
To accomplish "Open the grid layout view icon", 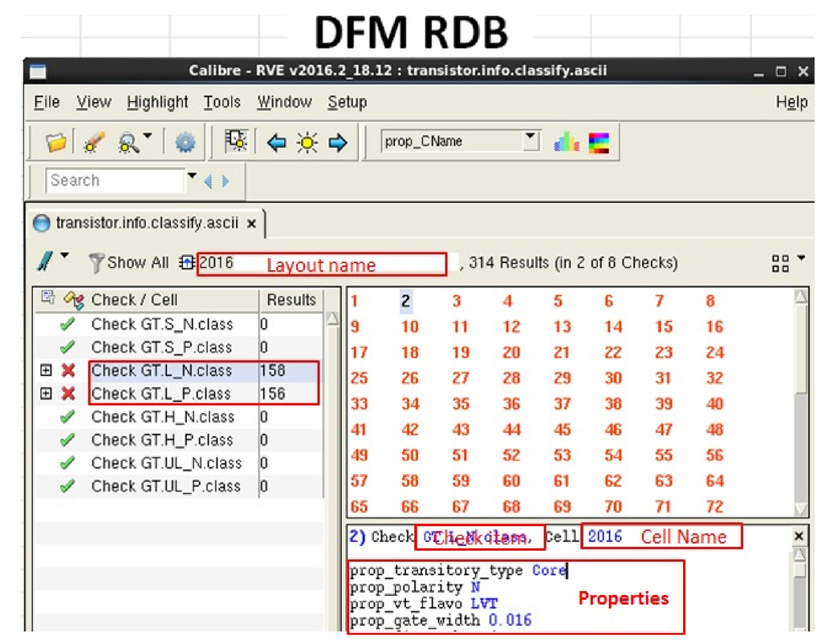I will point(780,263).
